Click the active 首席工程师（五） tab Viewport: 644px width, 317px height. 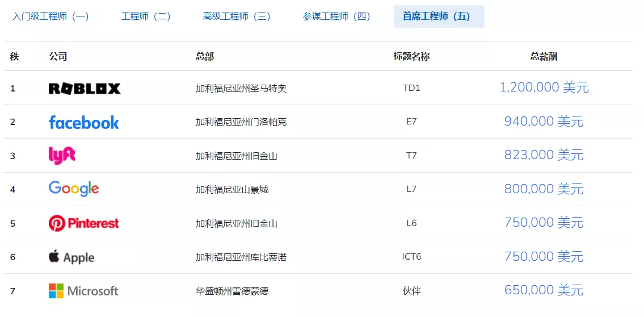tap(439, 16)
